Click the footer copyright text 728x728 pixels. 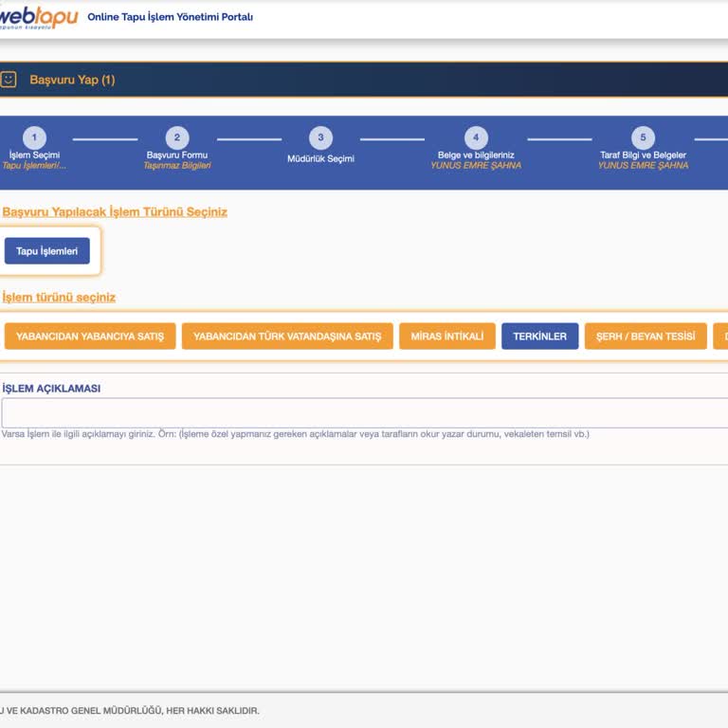click(x=129, y=710)
